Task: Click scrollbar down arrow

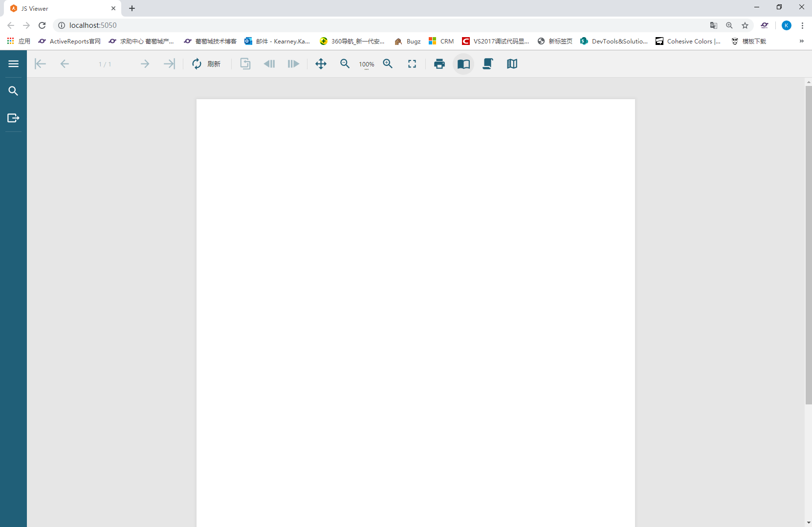Action: pyautogui.click(x=809, y=523)
